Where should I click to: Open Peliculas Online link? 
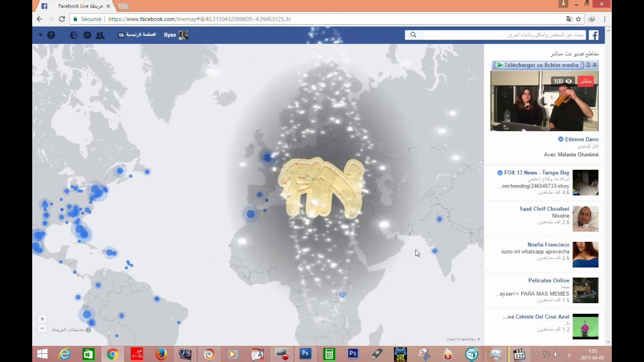click(x=549, y=280)
